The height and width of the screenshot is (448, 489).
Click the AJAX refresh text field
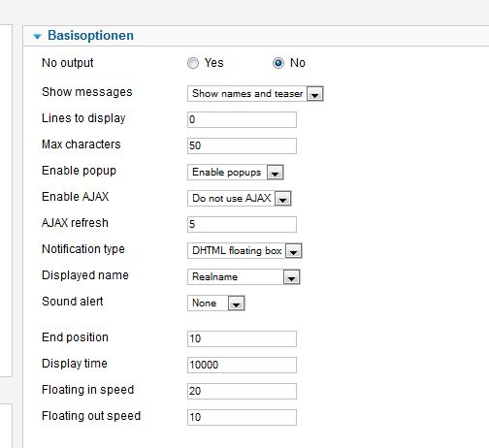[x=242, y=224]
